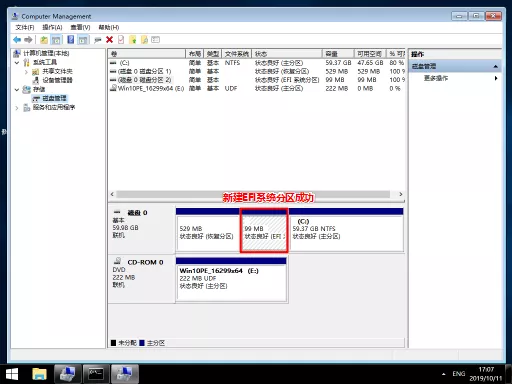Toggle the show/hide action pane icon
This screenshot has width=512, height=384.
point(83,40)
